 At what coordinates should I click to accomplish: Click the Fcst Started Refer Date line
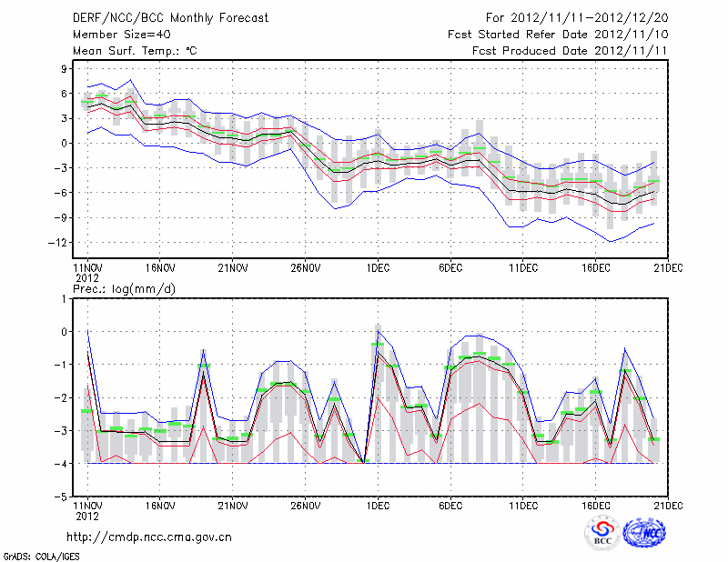559,35
